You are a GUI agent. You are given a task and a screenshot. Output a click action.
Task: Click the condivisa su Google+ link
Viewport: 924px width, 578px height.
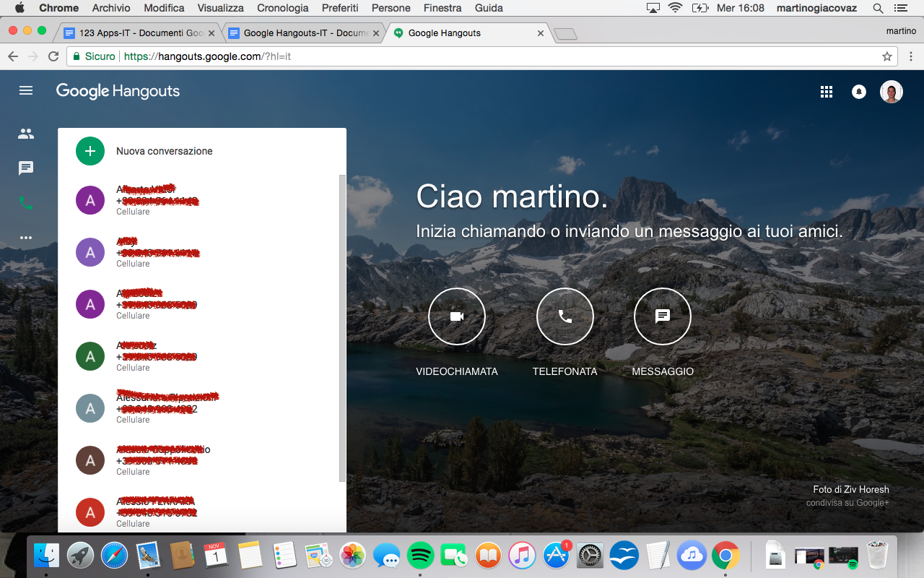click(847, 503)
